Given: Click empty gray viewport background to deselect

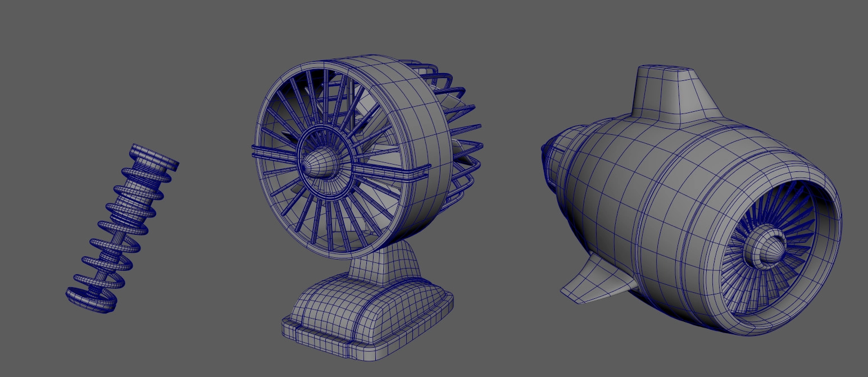Looking at the screenshot, I should click(x=169, y=56).
